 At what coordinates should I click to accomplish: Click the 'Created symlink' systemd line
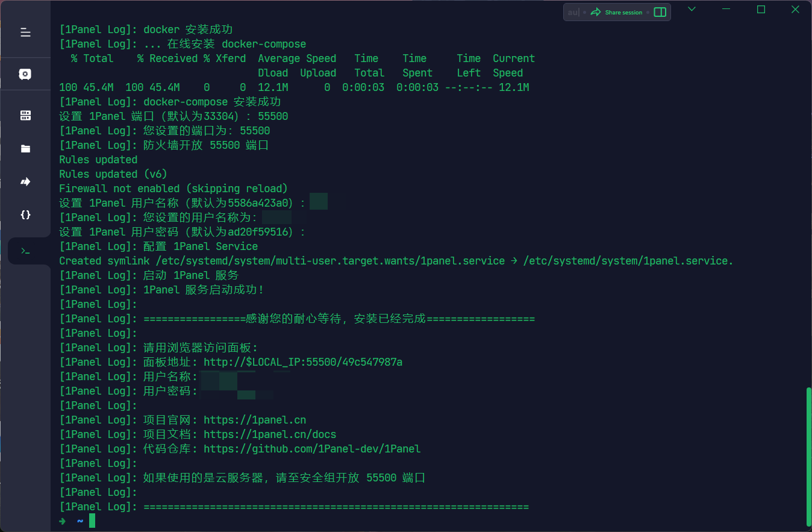tap(396, 261)
